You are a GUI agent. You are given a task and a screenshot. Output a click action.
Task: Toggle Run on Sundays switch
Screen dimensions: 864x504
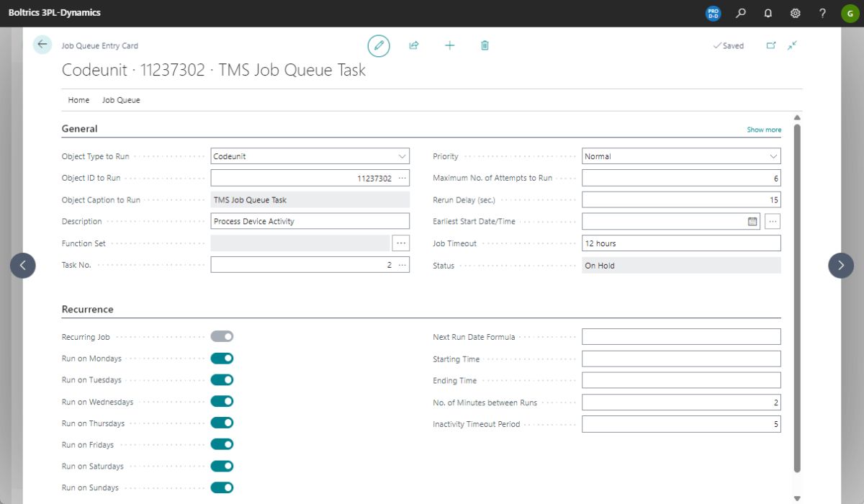[x=222, y=487]
